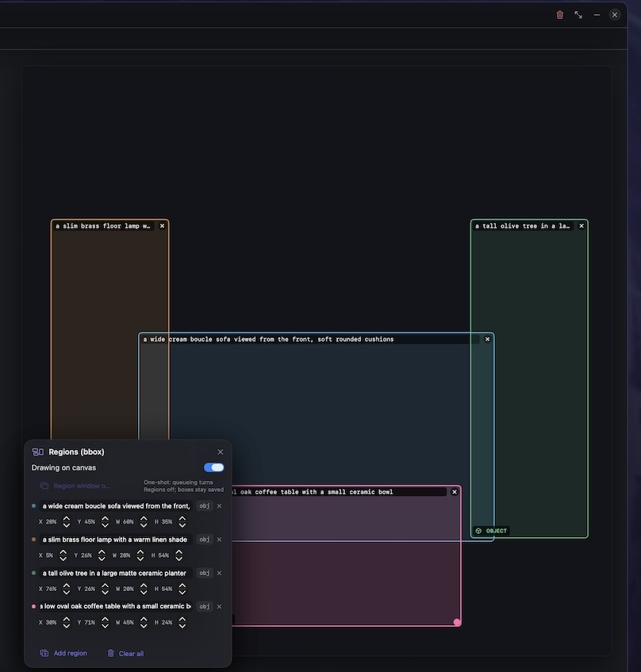The height and width of the screenshot is (672, 641).
Task: Remove the olive tree box on canvas
Action: [x=582, y=226]
